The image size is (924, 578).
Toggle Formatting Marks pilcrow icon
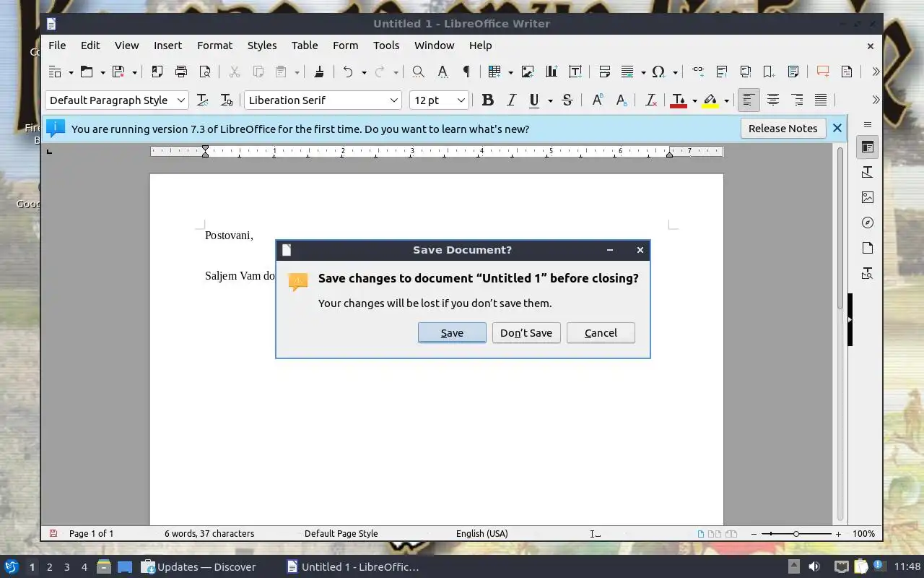tap(466, 72)
